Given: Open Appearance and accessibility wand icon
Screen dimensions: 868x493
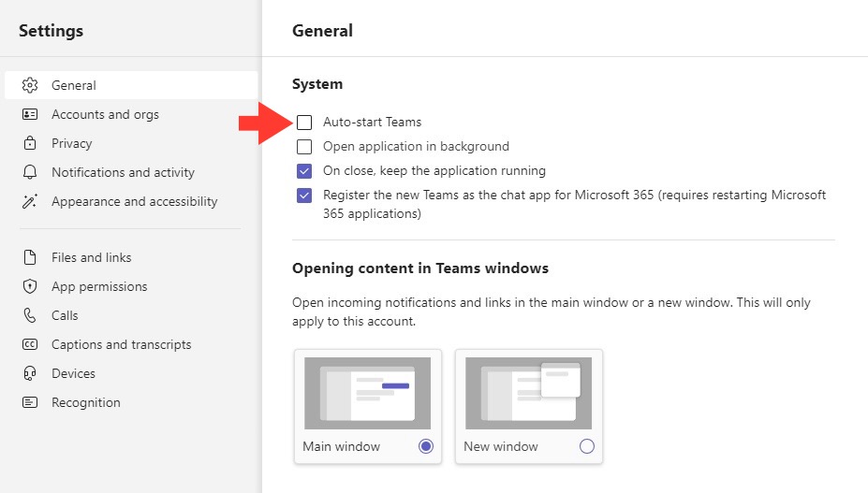Looking at the screenshot, I should coord(30,201).
